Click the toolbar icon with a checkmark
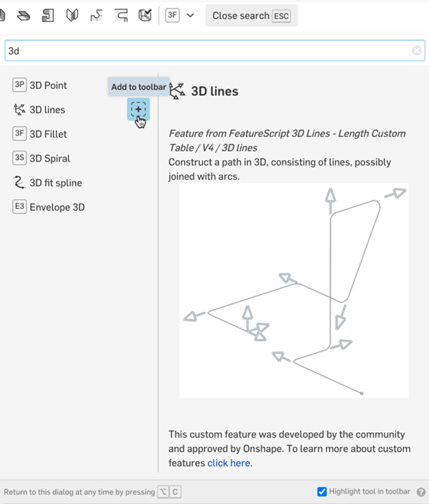Viewport: 429px width, 504px height. 145,15
